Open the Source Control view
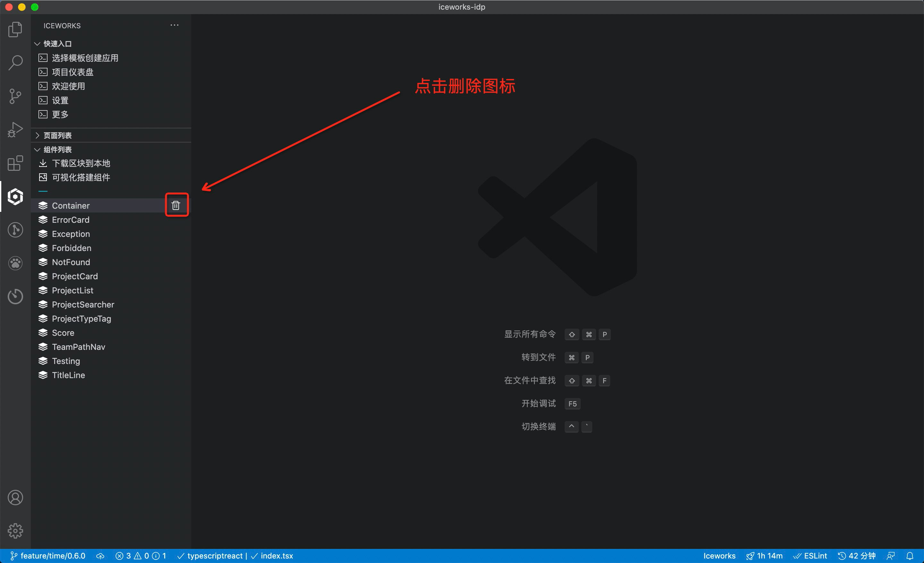The width and height of the screenshot is (924, 563). pyautogui.click(x=15, y=96)
